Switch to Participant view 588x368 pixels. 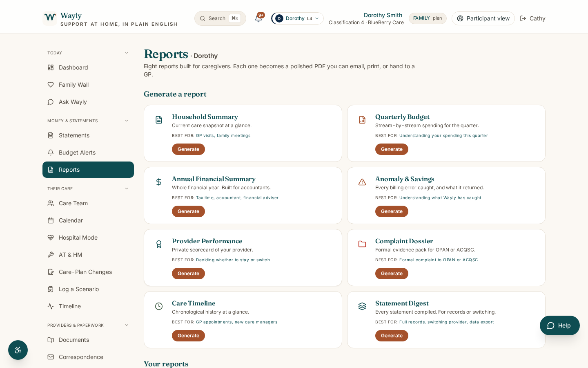(x=483, y=18)
